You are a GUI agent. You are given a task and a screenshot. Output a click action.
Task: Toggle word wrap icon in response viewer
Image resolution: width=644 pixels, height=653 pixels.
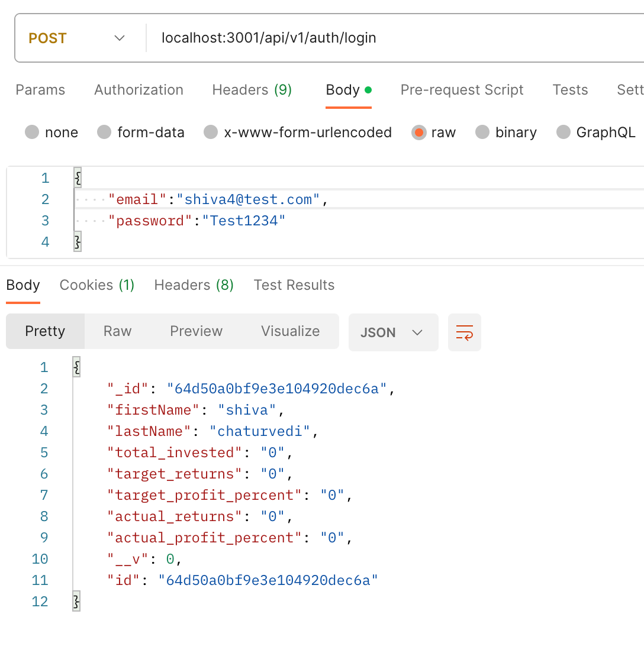(x=464, y=332)
